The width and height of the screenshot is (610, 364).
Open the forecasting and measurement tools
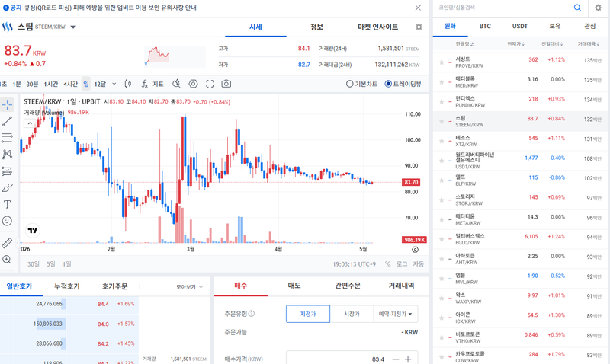(8, 171)
